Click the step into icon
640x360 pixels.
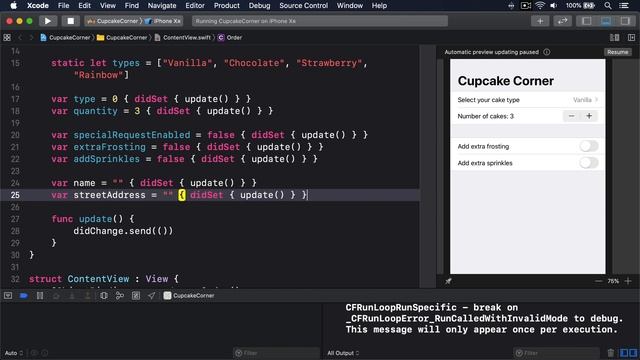[72, 296]
